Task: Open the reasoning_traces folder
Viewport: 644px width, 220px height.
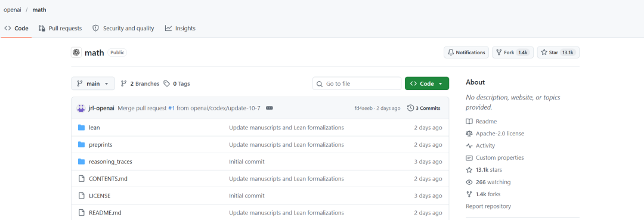Action: point(110,162)
